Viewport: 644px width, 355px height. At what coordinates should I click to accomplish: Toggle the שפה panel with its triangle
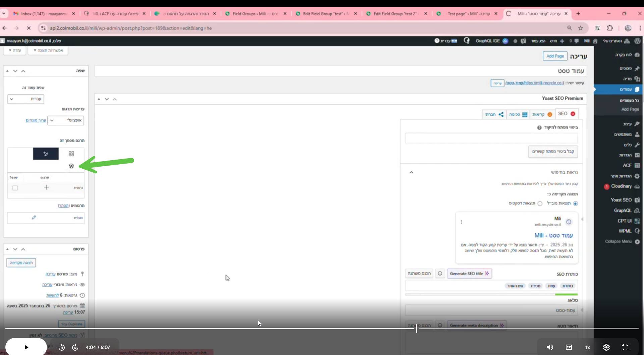coord(7,71)
